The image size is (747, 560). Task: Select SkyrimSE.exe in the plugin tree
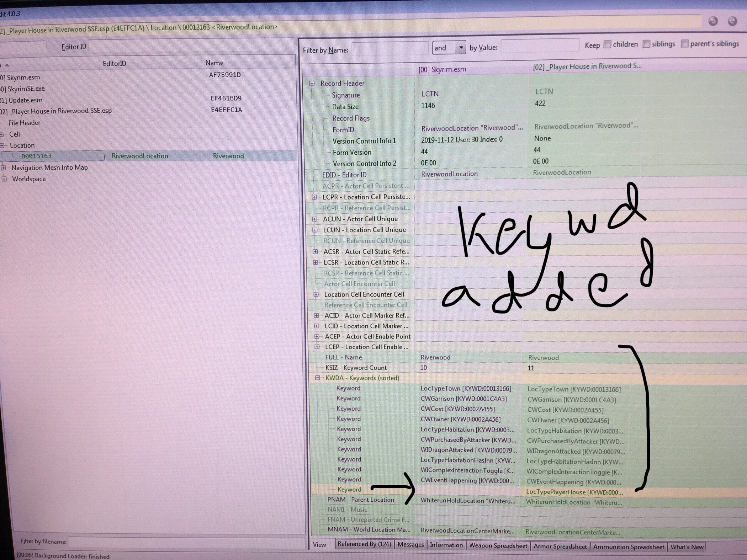[26, 89]
